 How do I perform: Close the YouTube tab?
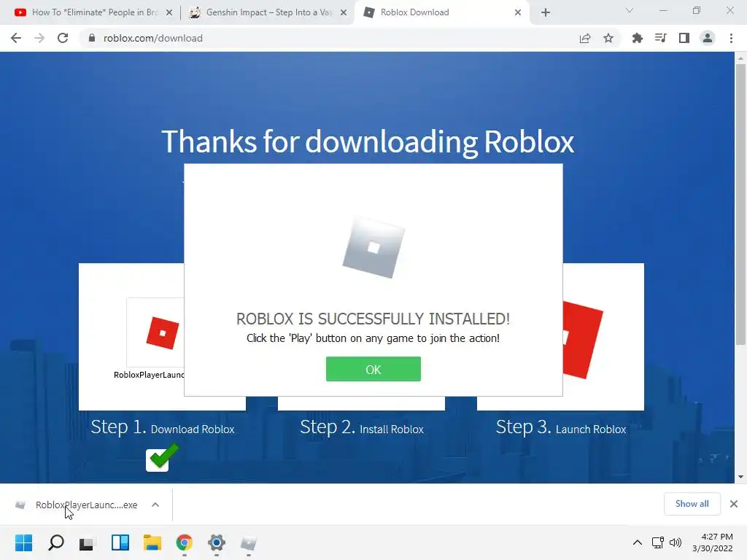[169, 12]
